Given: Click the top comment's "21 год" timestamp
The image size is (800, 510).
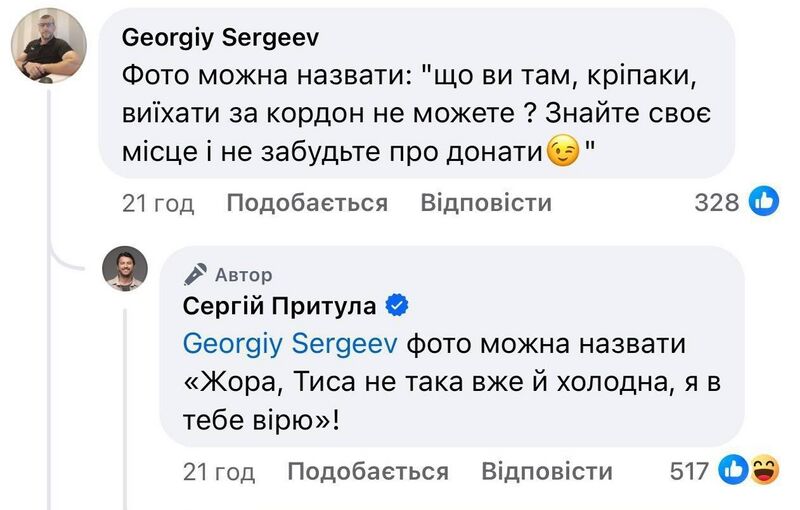Looking at the screenshot, I should [x=157, y=203].
